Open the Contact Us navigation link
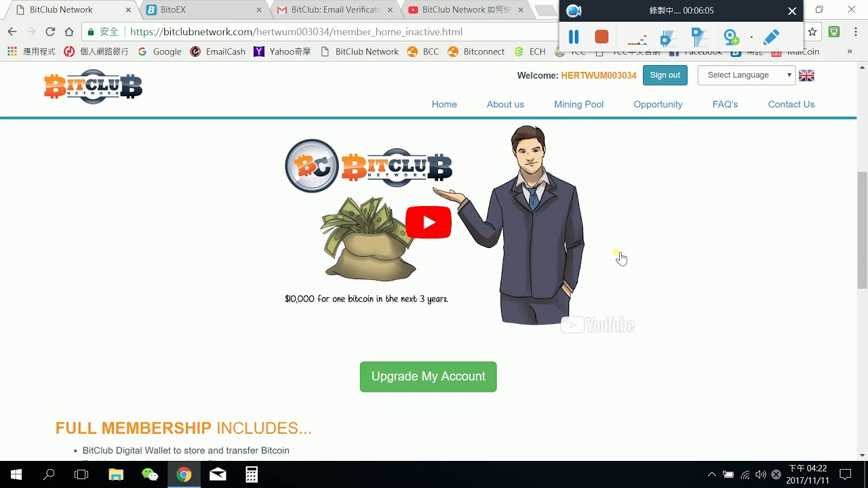 point(791,104)
